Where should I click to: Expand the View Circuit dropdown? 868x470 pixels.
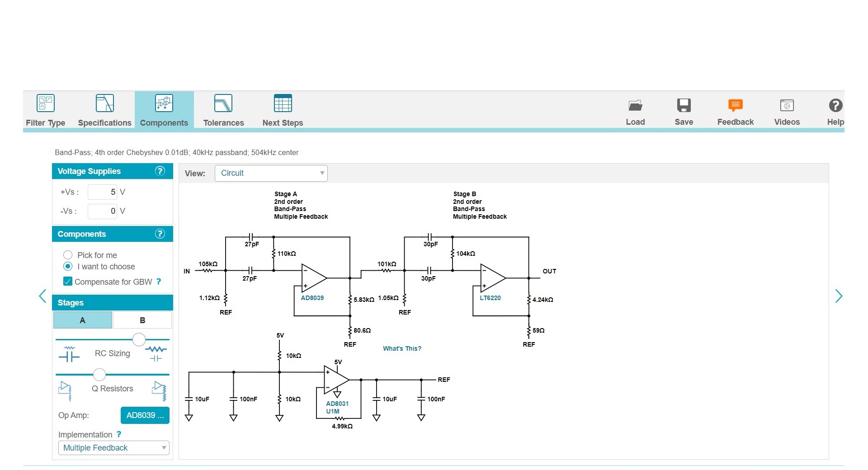coord(271,173)
